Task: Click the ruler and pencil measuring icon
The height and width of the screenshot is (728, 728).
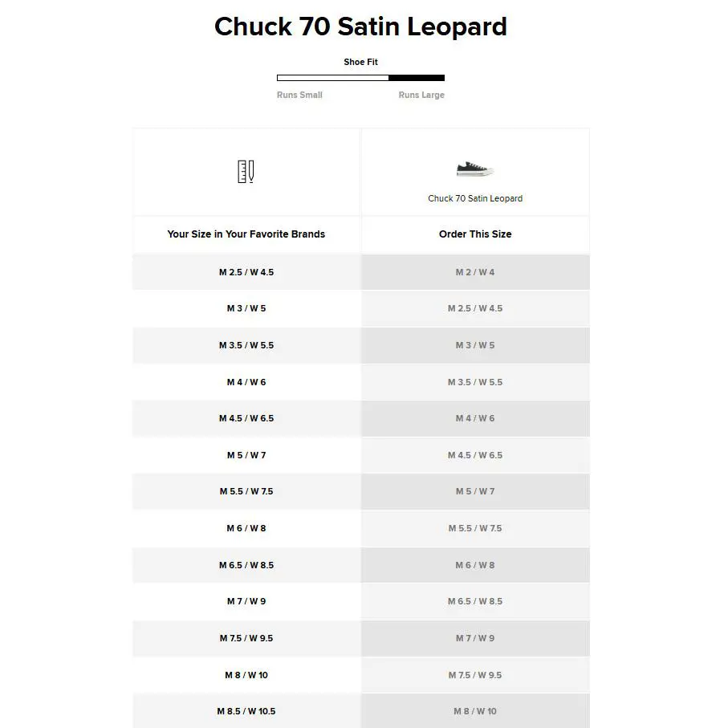Action: click(246, 171)
